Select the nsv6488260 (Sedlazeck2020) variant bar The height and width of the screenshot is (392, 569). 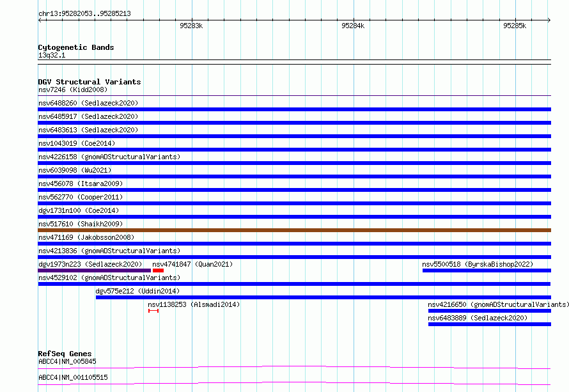pos(294,109)
